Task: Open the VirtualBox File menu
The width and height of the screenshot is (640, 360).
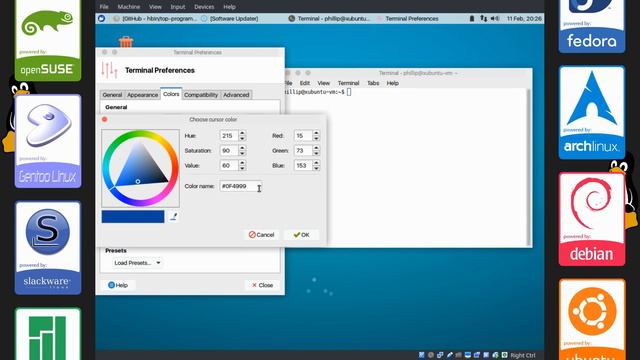Action: [x=104, y=7]
